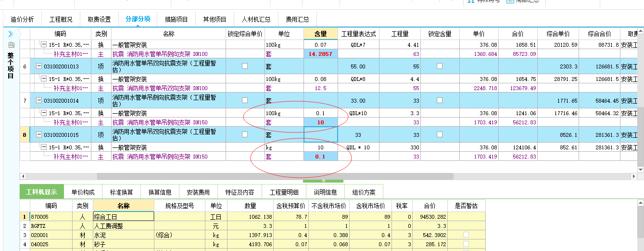Click the 综合单价 column header
644x251 pixels.
pos(558,34)
